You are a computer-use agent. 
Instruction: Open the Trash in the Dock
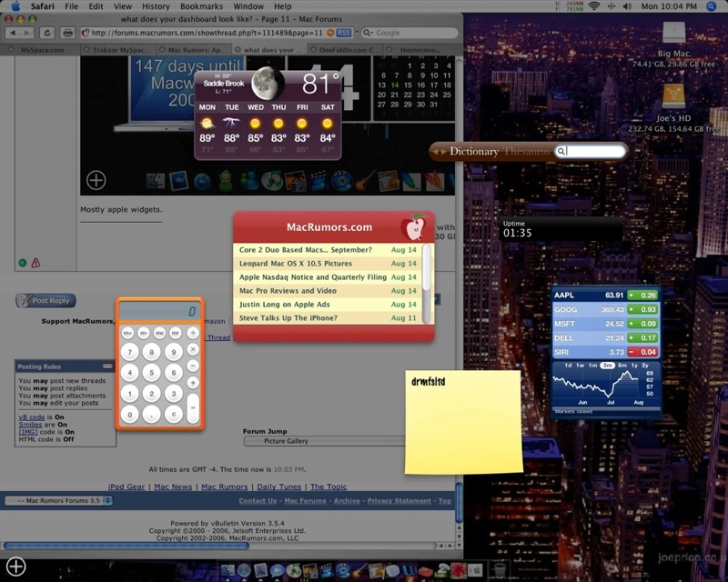pos(500,570)
